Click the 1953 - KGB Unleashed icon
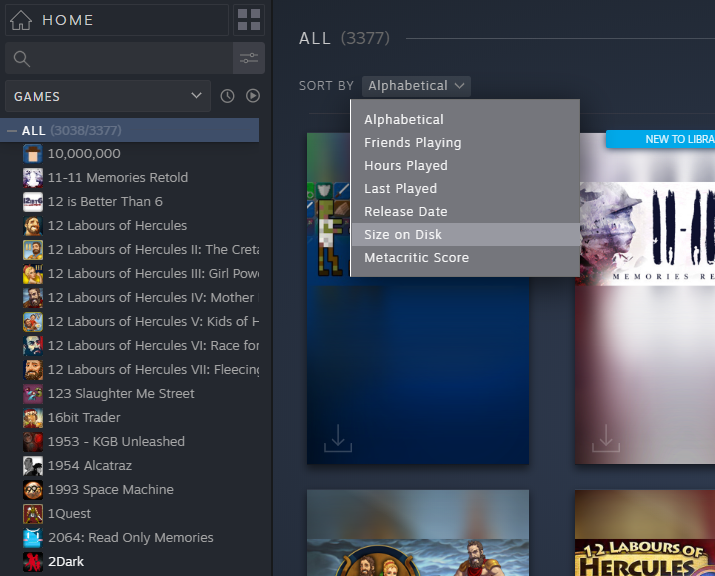This screenshot has width=715, height=576. (33, 441)
